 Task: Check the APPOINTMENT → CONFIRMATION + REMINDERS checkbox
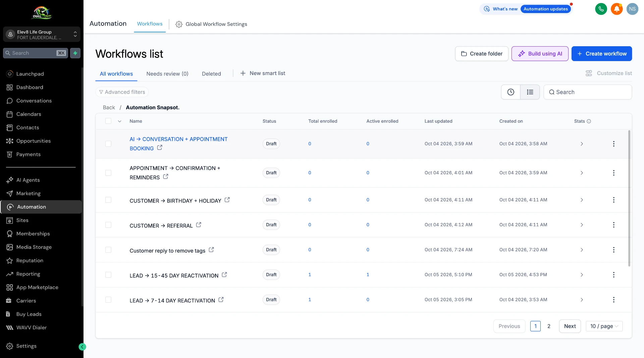[108, 173]
